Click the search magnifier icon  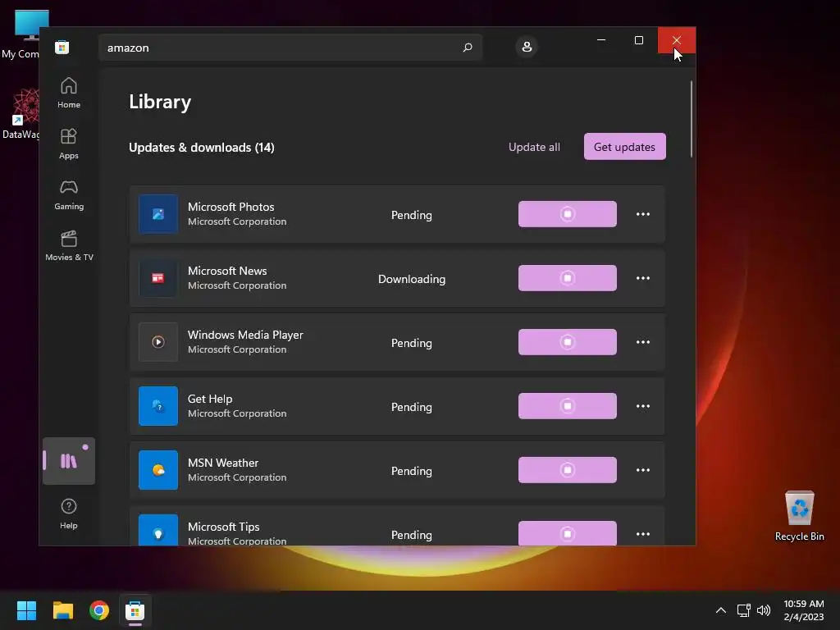tap(467, 47)
